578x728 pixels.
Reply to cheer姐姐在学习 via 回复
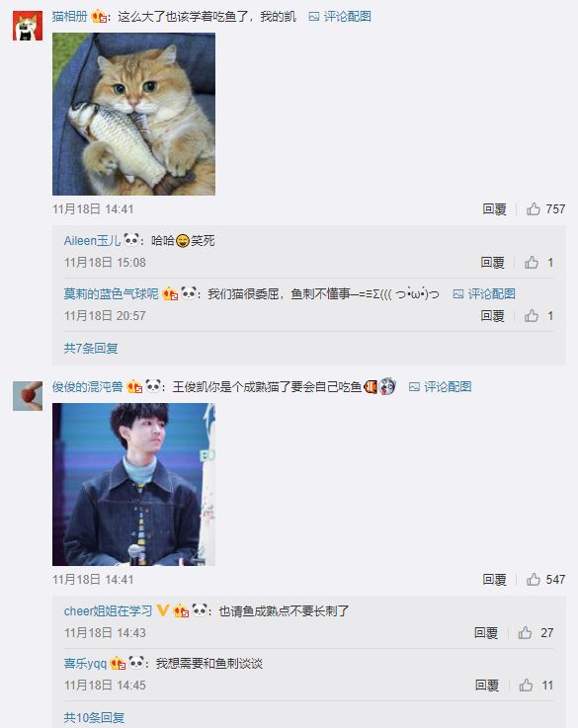pyautogui.click(x=486, y=632)
